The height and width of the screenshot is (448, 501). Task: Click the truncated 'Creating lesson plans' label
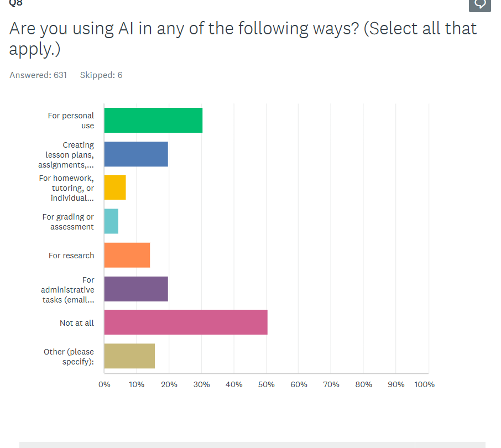(x=66, y=154)
